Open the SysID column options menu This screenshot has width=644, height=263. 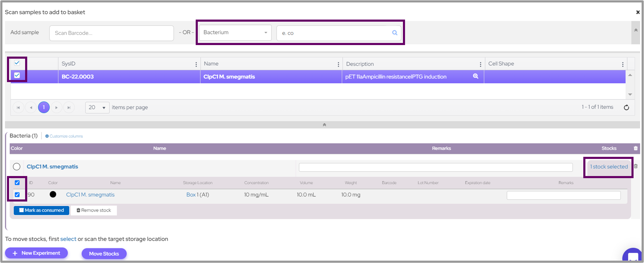196,64
